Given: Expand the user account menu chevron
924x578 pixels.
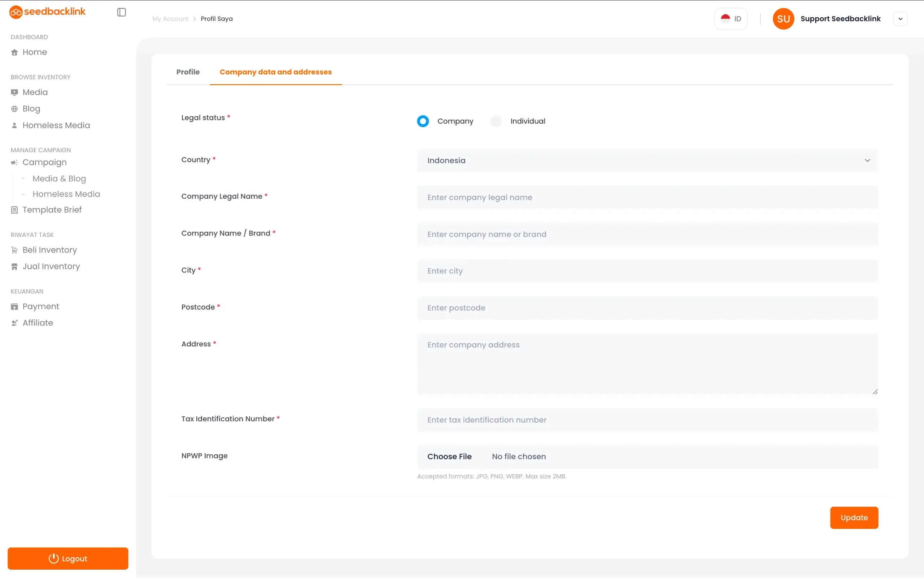Looking at the screenshot, I should tap(900, 19).
